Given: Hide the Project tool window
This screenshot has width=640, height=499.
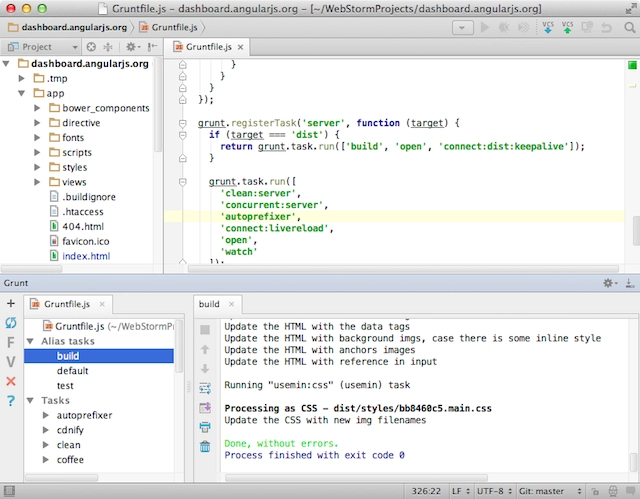Looking at the screenshot, I should 153,47.
